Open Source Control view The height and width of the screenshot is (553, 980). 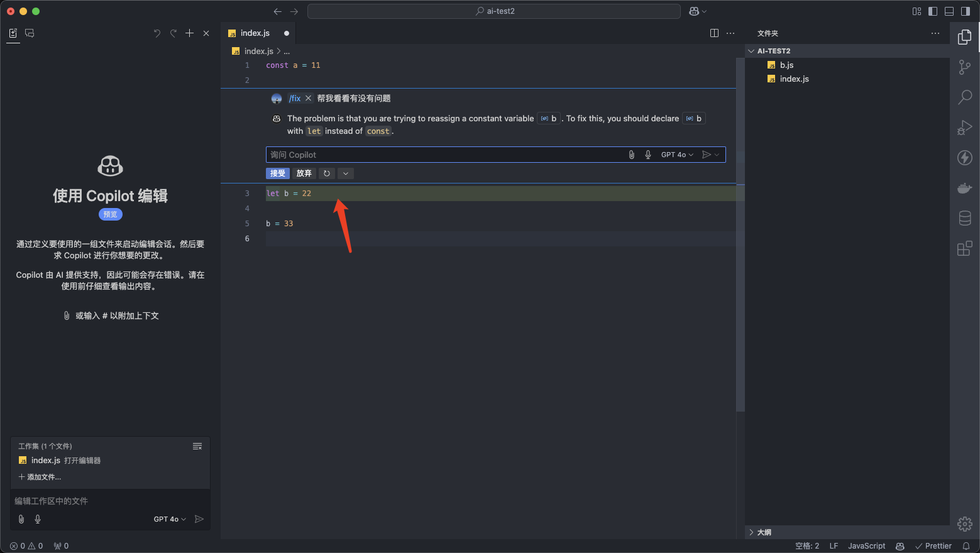(965, 67)
